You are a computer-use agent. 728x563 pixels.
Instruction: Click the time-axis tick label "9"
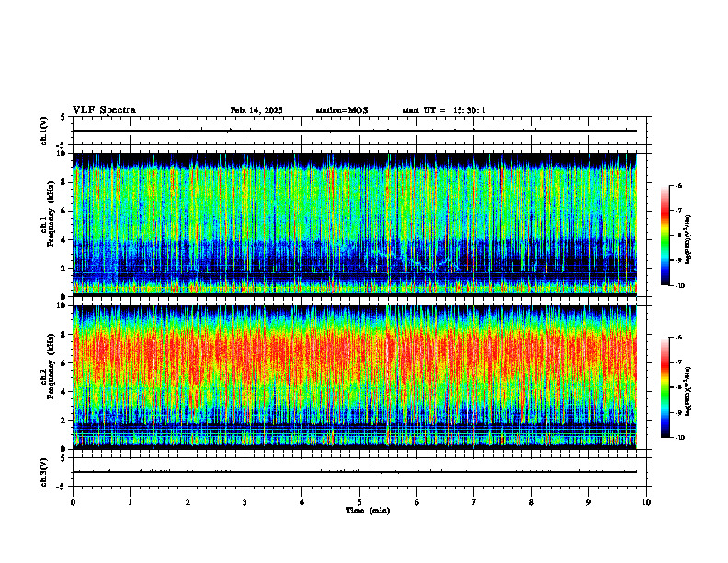pos(588,502)
